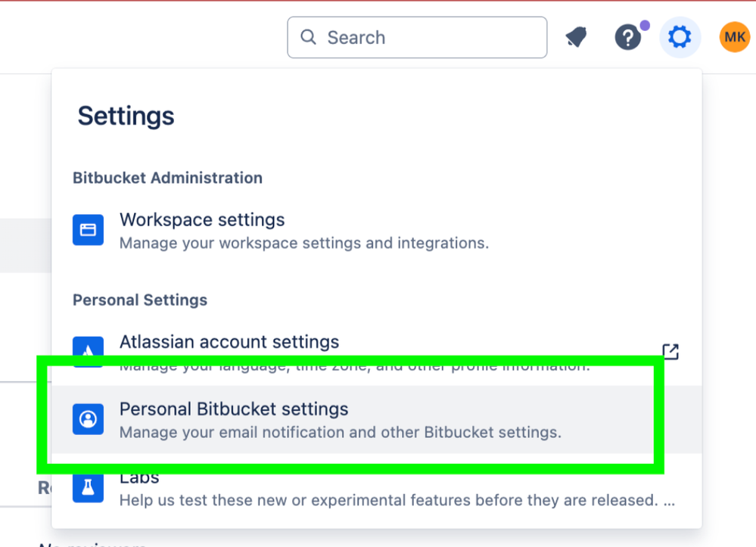Open Workspace settings menu entry
756x547 pixels.
tap(377, 230)
